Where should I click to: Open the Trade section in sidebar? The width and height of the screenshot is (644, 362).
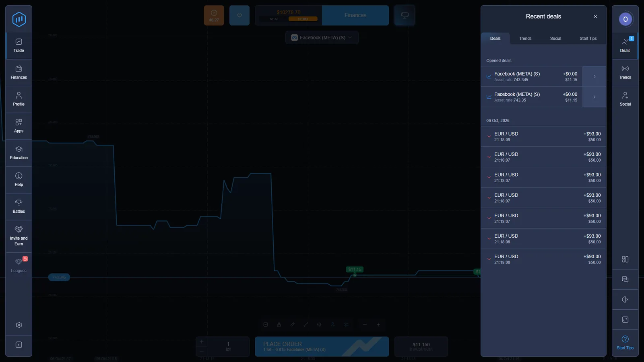click(19, 46)
